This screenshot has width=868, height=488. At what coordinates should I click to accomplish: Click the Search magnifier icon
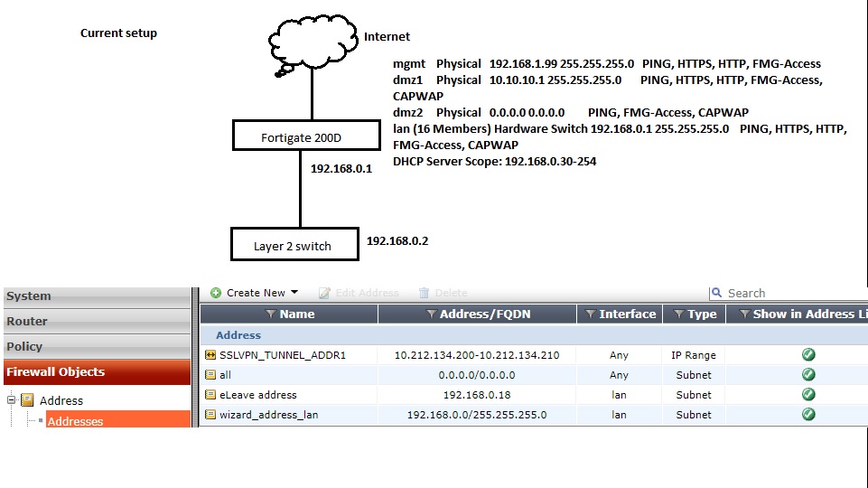tap(717, 293)
